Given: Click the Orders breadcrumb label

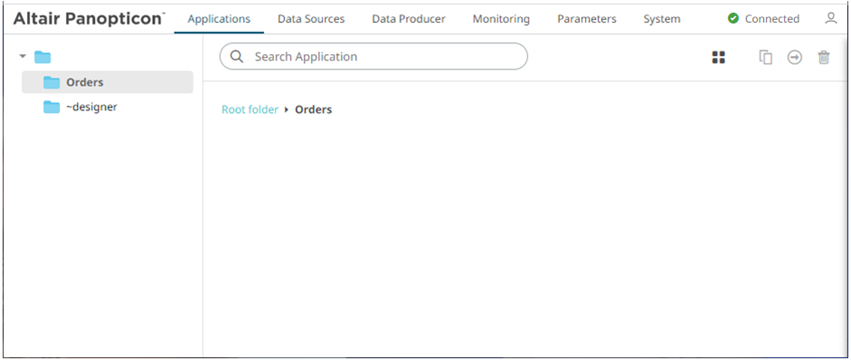Looking at the screenshot, I should pos(313,110).
